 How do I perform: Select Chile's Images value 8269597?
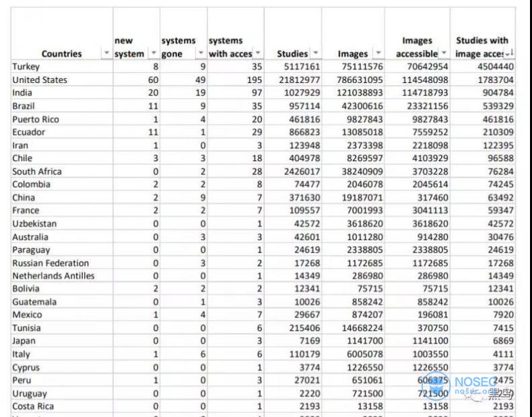pyautogui.click(x=353, y=158)
